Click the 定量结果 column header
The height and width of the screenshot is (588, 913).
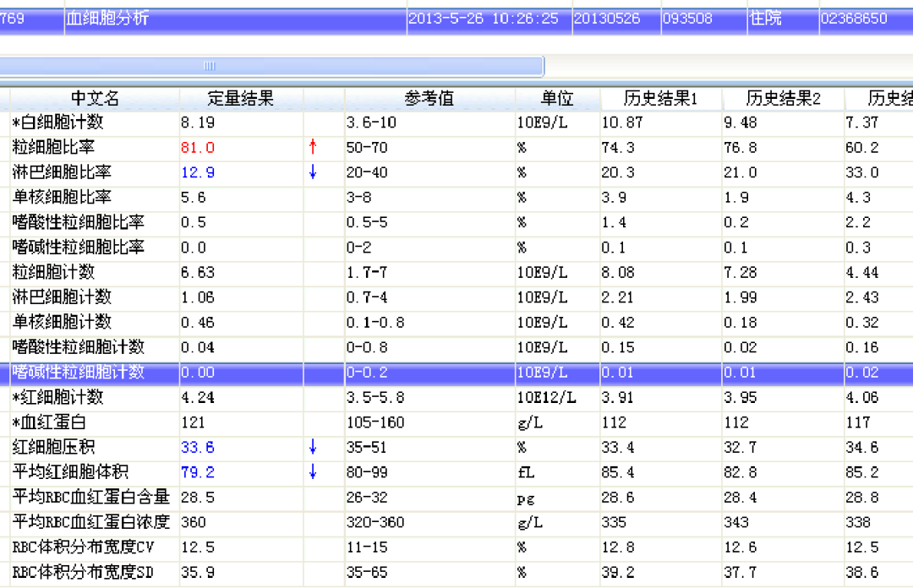click(x=241, y=98)
